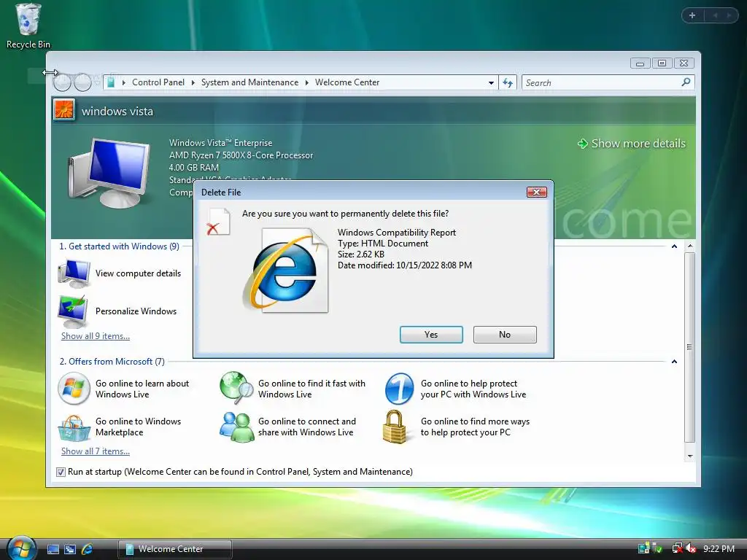This screenshot has height=560, width=747.
Task: Click the delete file icon with red X
Action: (218, 222)
